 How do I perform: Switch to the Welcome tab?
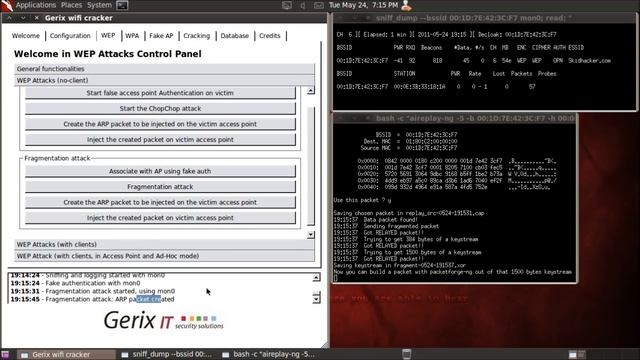point(26,36)
